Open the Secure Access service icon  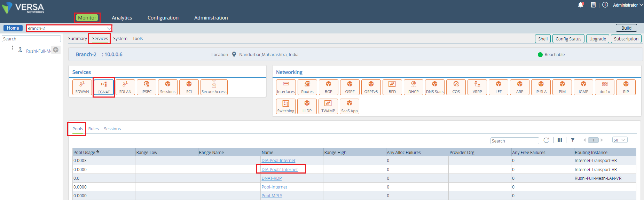[214, 87]
